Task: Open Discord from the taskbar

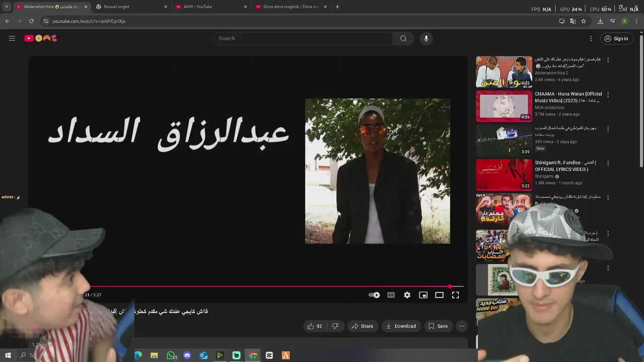Action: coord(187,355)
